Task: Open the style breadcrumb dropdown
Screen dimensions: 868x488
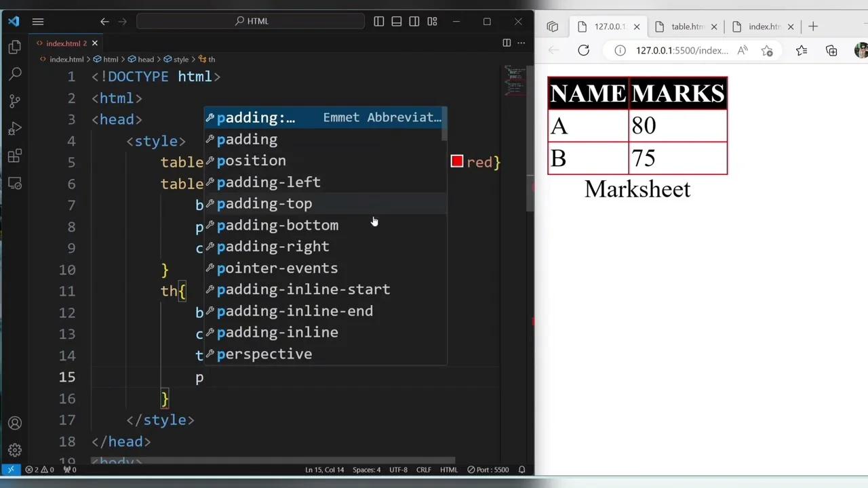Action: pyautogui.click(x=180, y=59)
